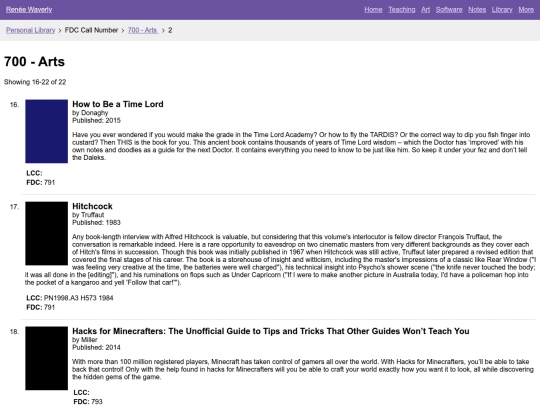The height and width of the screenshot is (405, 540).
Task: Open the Teaching nav link
Action: coord(402,10)
